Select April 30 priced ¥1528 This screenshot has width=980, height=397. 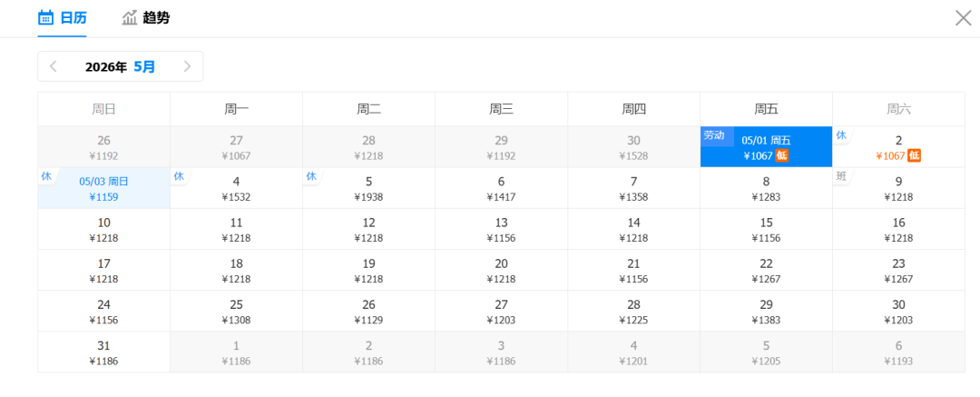point(633,147)
